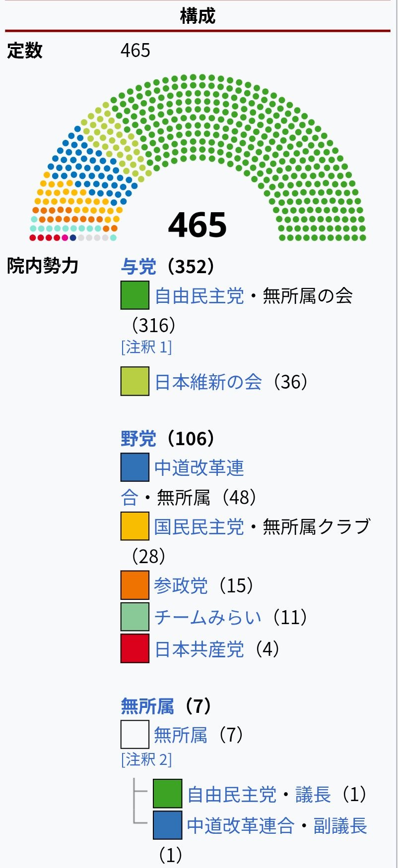Open the 参政党 link
399x868 pixels.
(181, 585)
